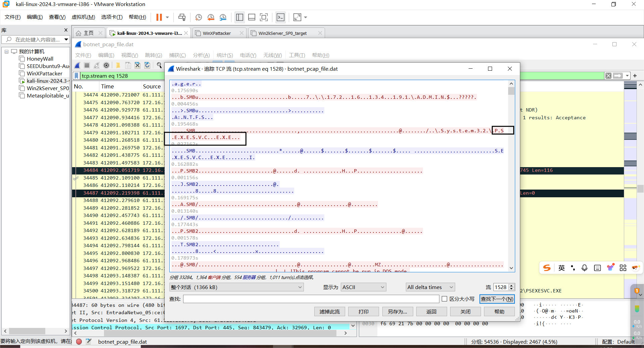Close the kali-linux VM tab
Image resolution: width=644 pixels, height=348 pixels.
(186, 33)
